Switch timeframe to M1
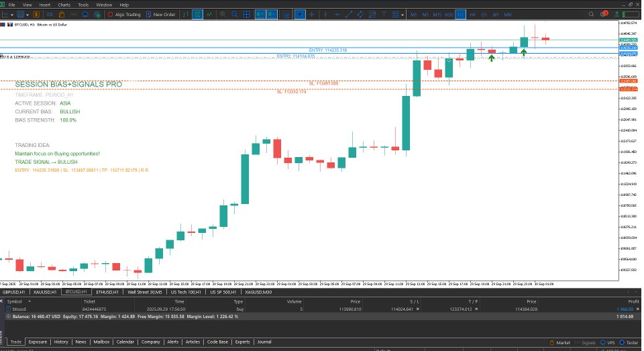 point(414,14)
